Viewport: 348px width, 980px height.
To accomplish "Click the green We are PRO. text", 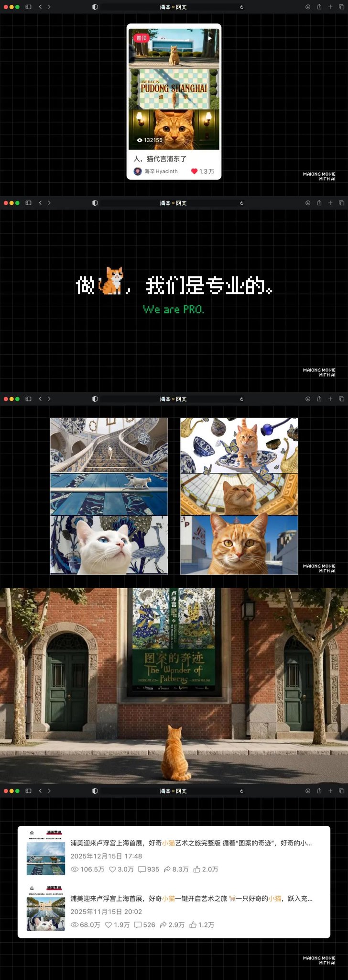I will pos(174,310).
